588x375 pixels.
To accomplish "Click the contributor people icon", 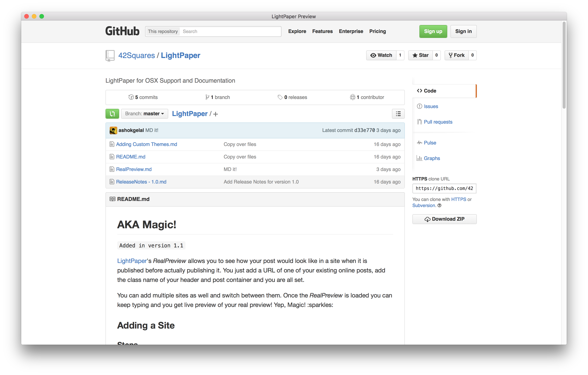I will pyautogui.click(x=353, y=97).
